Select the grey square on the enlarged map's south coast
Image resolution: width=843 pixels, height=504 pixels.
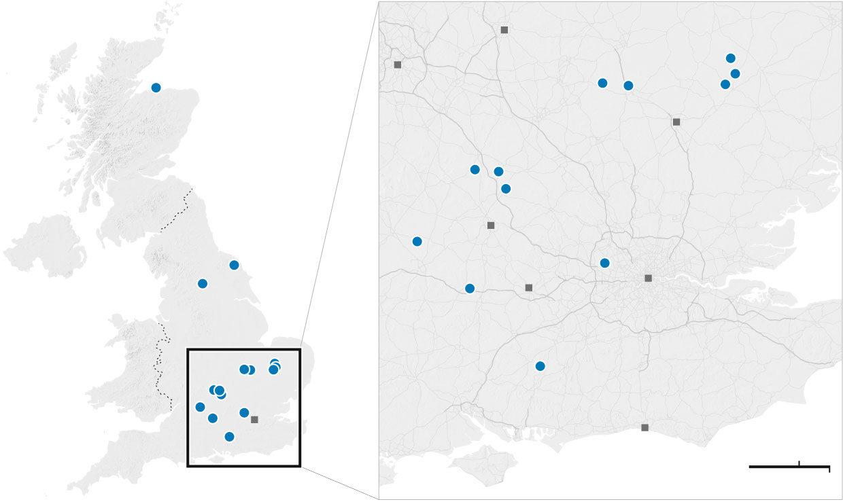tap(644, 427)
